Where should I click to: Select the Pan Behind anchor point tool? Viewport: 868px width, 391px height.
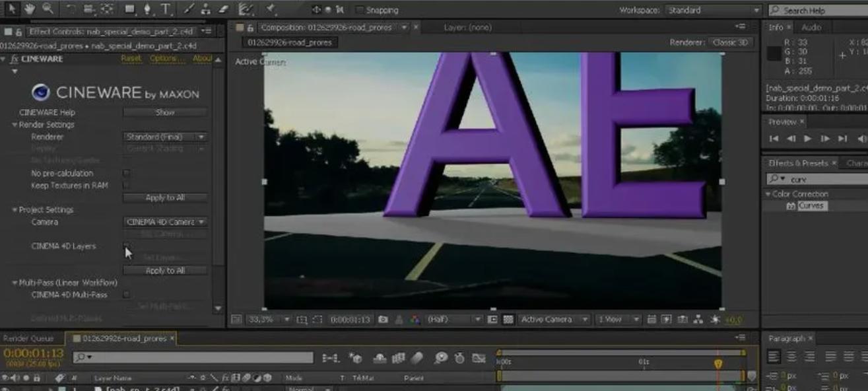pos(107,9)
